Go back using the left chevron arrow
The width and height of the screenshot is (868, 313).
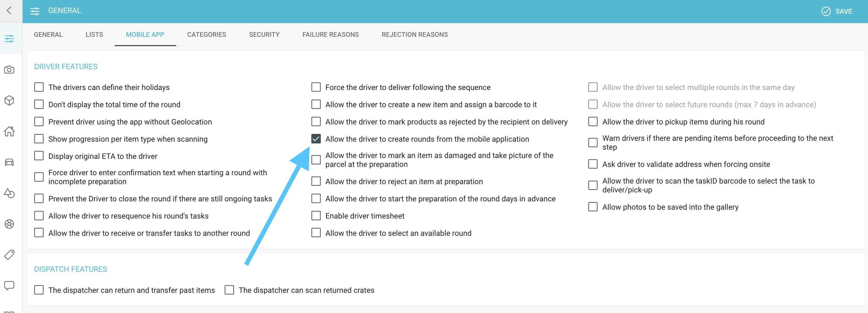[10, 11]
